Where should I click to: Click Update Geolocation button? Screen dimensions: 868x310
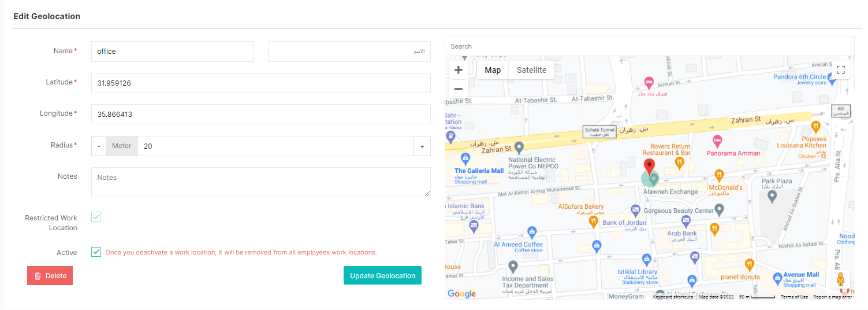[x=382, y=276]
